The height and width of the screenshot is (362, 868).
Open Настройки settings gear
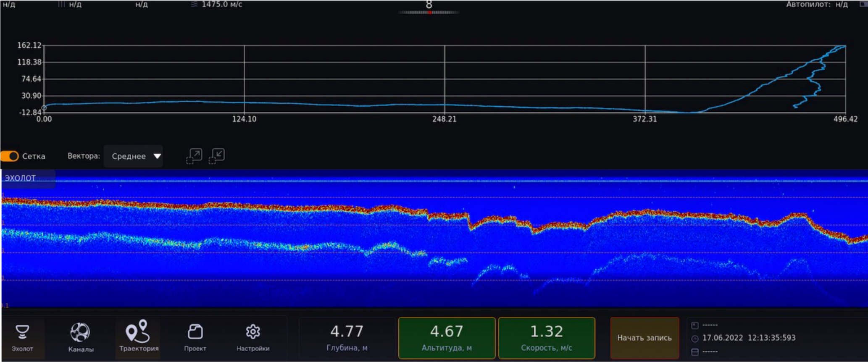point(253,338)
